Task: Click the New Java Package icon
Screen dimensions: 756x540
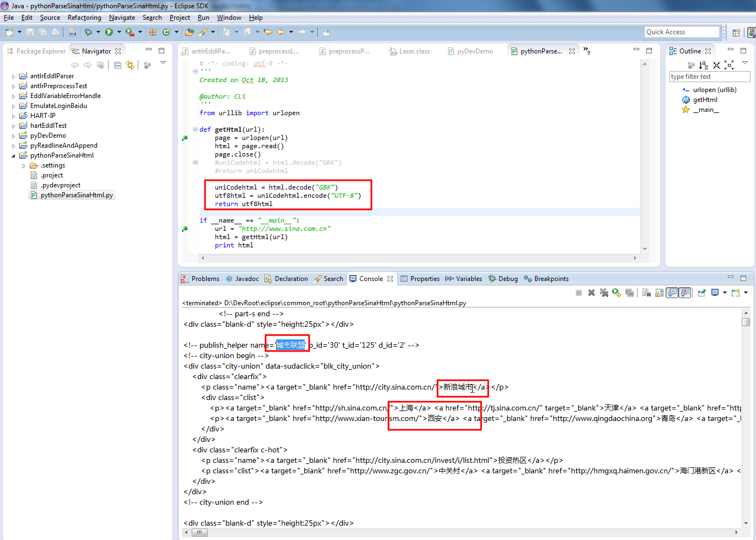Action: (x=153, y=32)
